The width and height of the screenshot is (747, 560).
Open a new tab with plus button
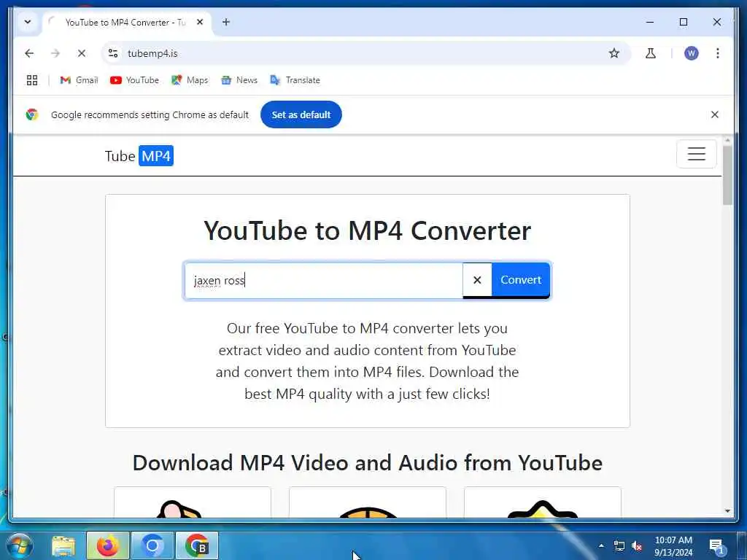[226, 22]
